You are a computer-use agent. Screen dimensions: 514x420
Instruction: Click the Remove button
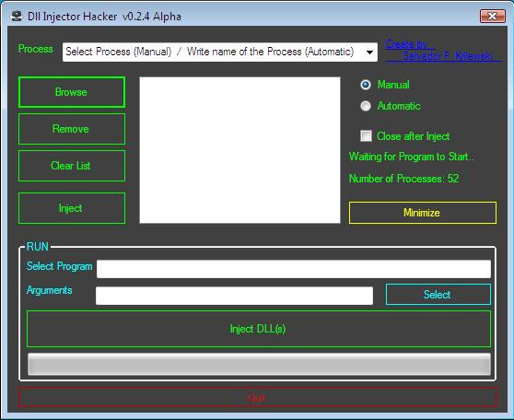(x=72, y=129)
